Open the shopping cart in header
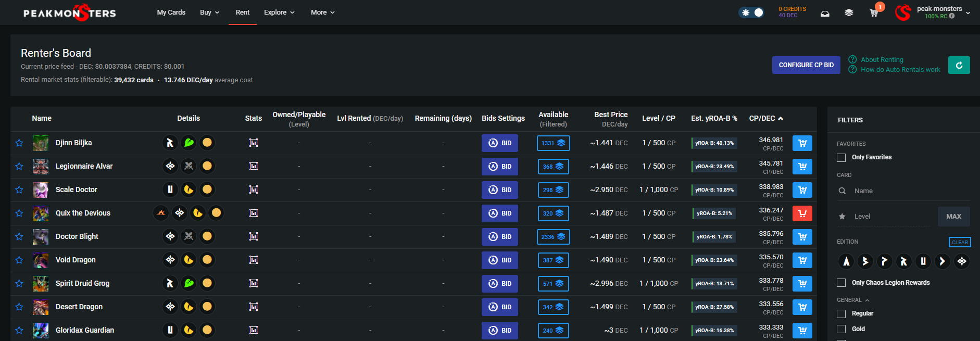980x341 pixels. [874, 13]
